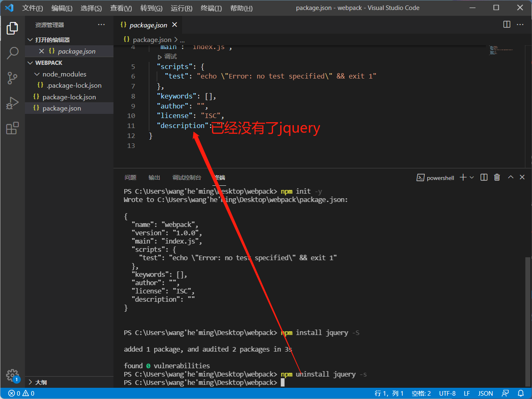Open the Source Control view

point(12,78)
